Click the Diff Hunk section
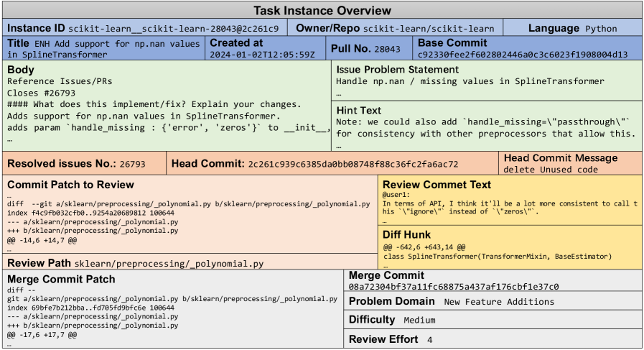This screenshot has width=644, height=350. [x=510, y=245]
